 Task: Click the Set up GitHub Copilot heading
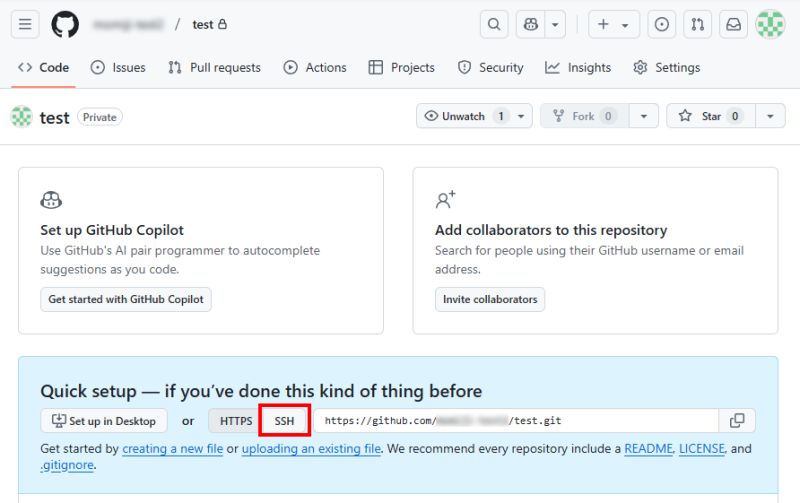click(112, 230)
